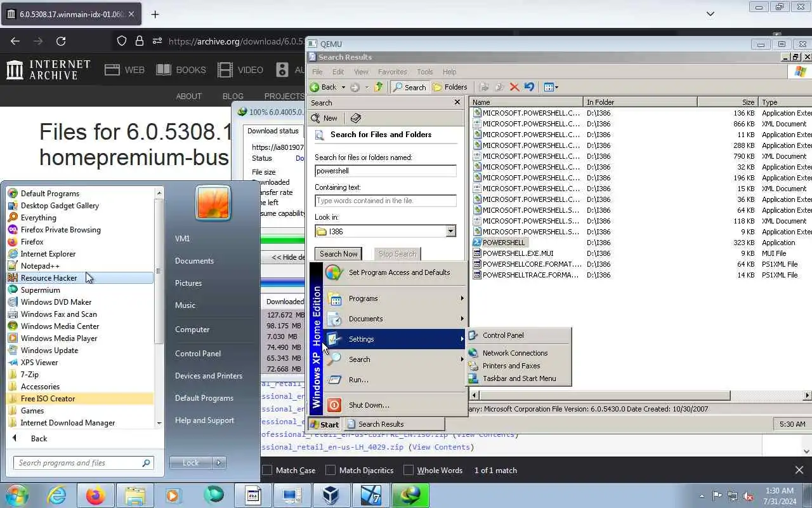Open Supermium browser entry in Start menu
This screenshot has width=812, height=508.
tap(80, 290)
